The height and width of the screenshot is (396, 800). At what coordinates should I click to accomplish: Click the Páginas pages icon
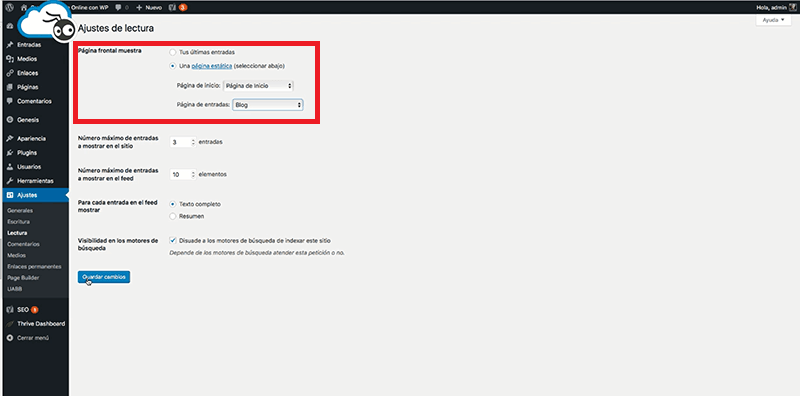[10, 87]
